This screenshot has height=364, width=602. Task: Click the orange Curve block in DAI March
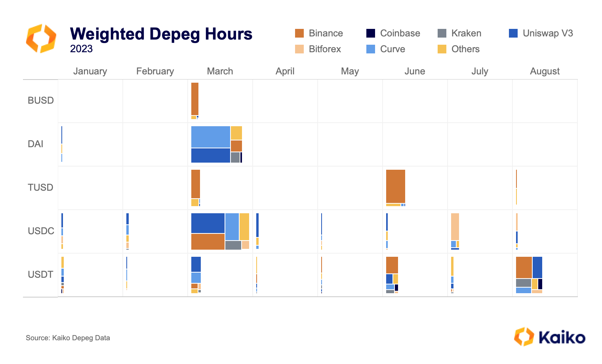pos(236,145)
